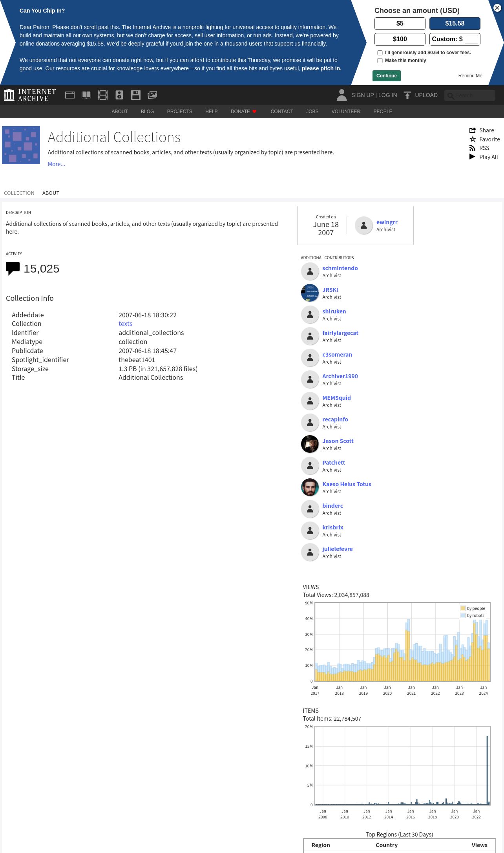The width and height of the screenshot is (504, 853).
Task: Click the custom donation amount field
Action: [471, 39]
